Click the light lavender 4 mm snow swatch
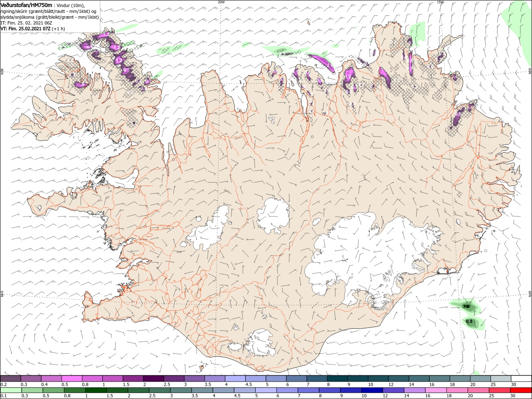The image size is (532, 399). (x=235, y=378)
